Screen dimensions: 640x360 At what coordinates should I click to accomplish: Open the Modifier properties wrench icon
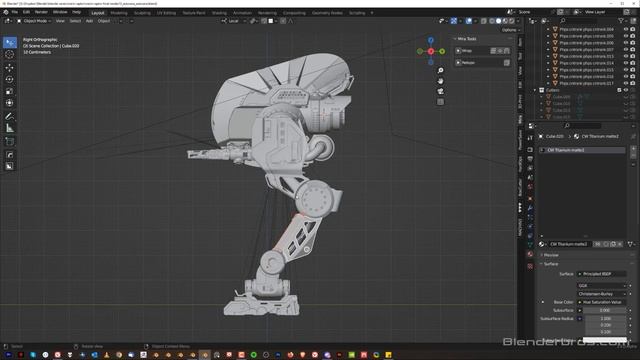[x=530, y=208]
